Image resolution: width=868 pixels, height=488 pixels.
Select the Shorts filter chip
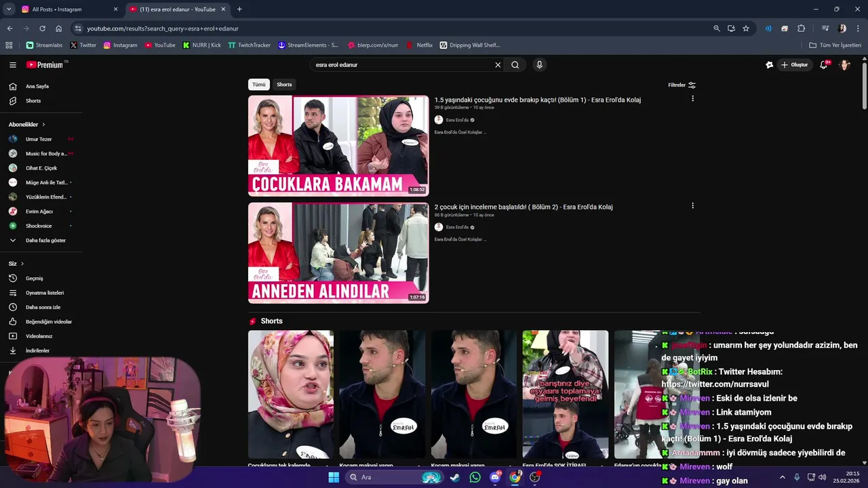284,85
